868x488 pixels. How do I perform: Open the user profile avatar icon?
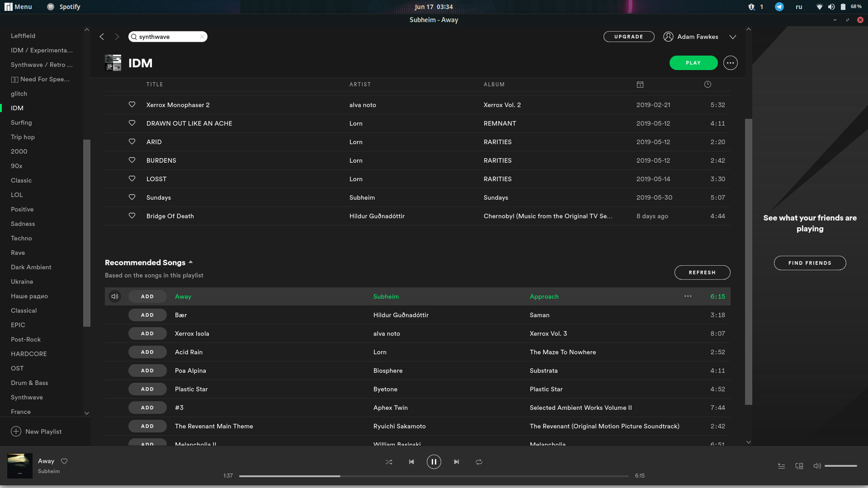tap(668, 36)
